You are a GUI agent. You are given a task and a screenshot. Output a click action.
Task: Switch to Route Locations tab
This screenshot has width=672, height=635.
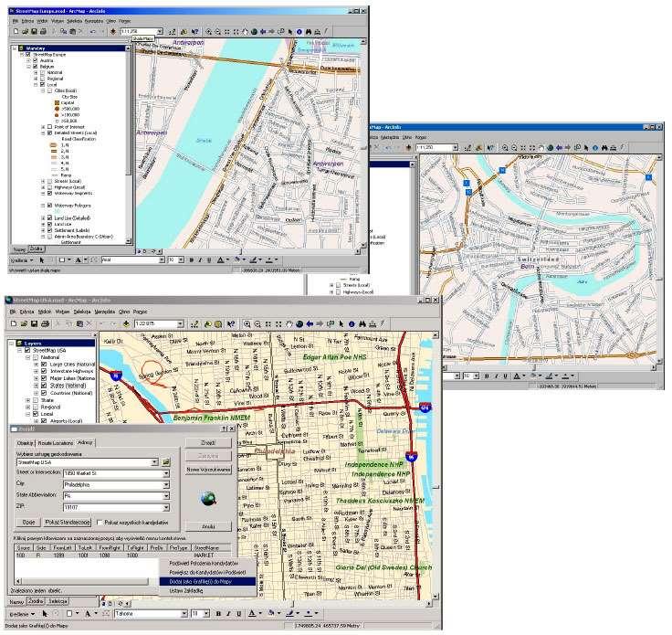56,443
